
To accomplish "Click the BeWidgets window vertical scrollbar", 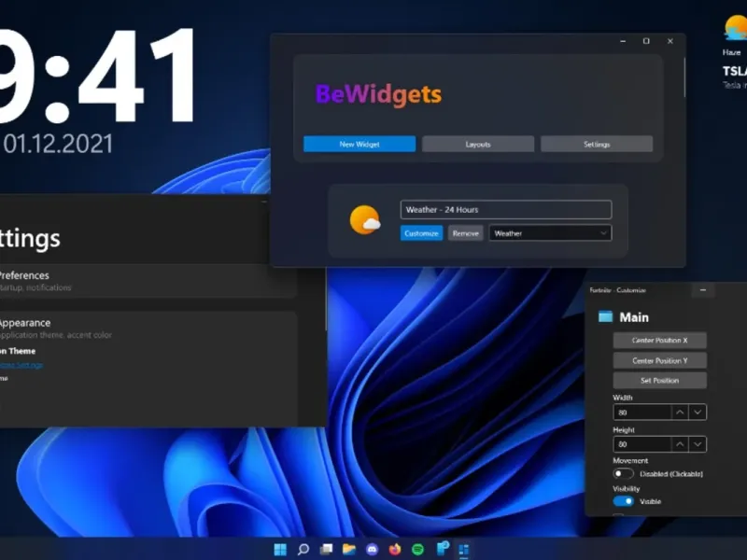I will tap(684, 77).
